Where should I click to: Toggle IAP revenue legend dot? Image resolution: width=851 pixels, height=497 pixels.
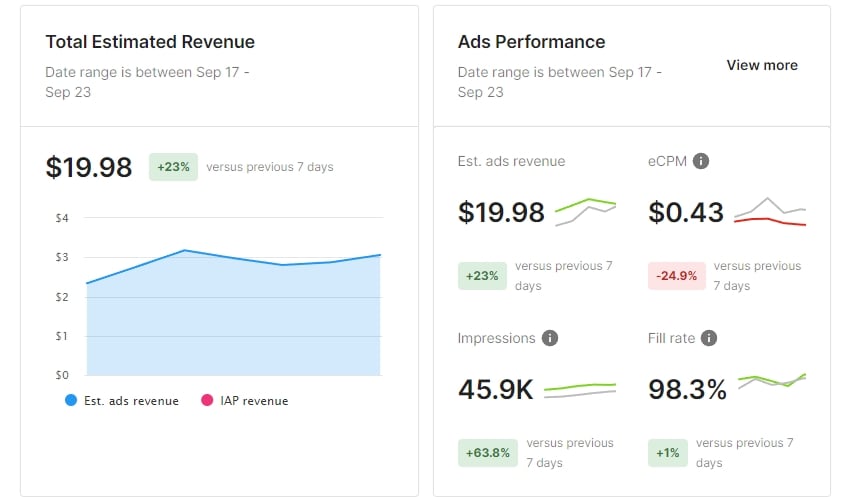[207, 400]
